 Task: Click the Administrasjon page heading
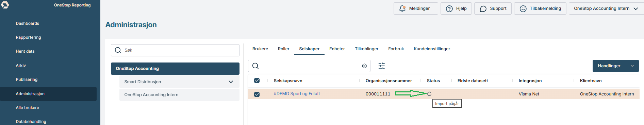click(131, 25)
